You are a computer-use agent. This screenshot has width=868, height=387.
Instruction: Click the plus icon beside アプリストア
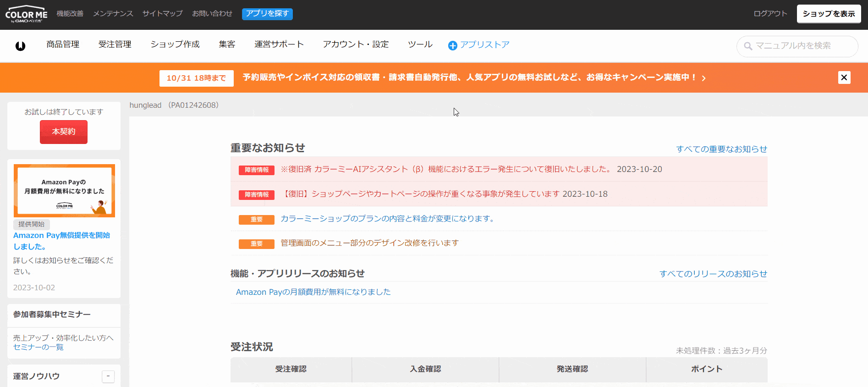[x=452, y=45]
